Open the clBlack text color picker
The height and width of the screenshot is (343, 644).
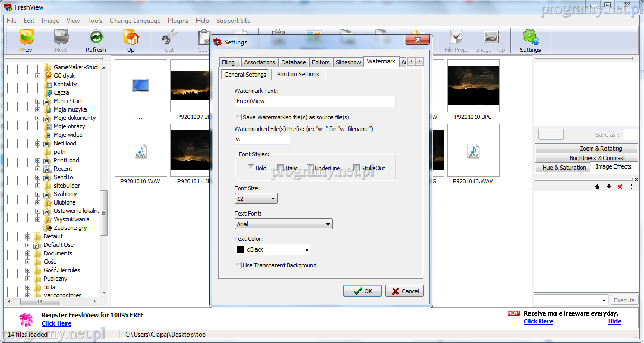273,249
